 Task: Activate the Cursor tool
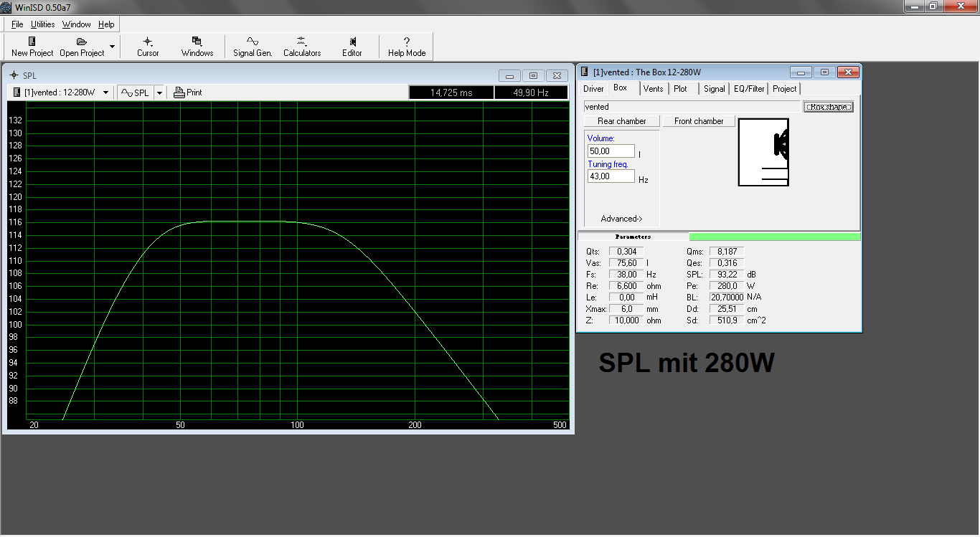(x=148, y=42)
